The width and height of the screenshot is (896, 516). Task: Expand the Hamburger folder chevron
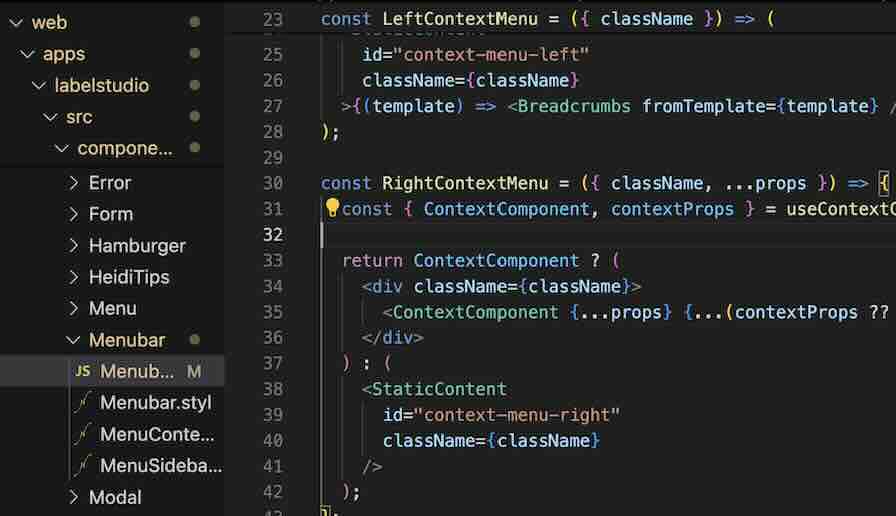73,246
